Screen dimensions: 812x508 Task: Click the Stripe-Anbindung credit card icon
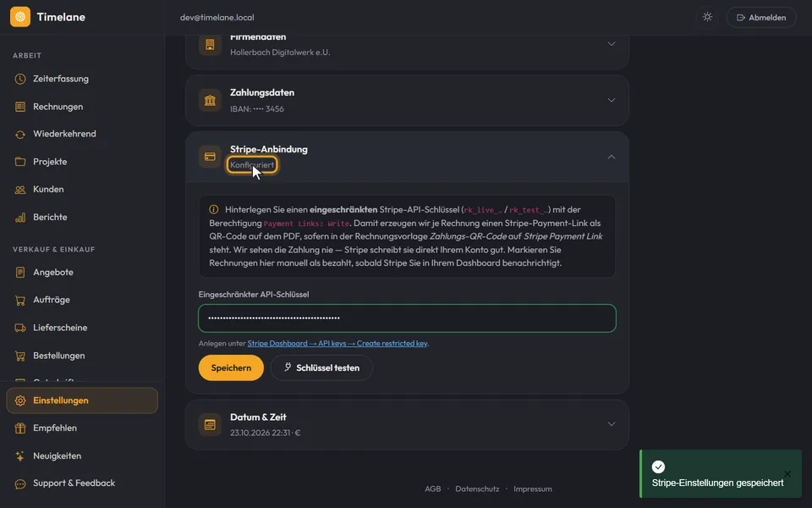click(210, 157)
